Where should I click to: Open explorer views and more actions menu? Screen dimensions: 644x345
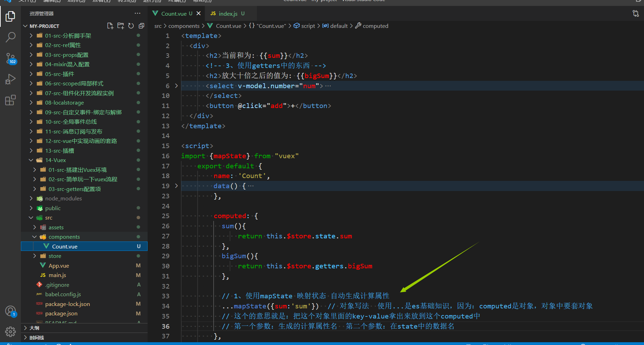(x=138, y=14)
